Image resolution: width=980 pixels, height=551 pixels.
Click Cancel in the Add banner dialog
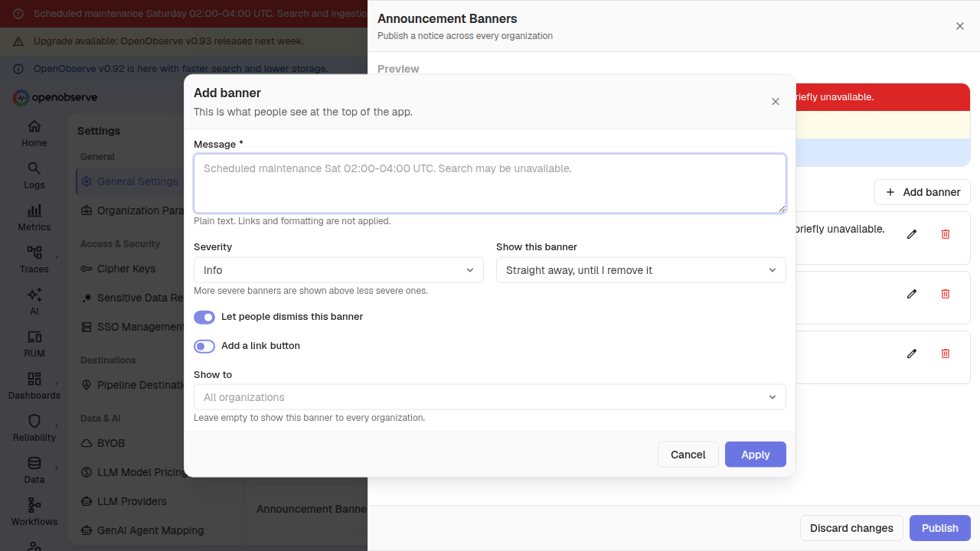(x=688, y=455)
